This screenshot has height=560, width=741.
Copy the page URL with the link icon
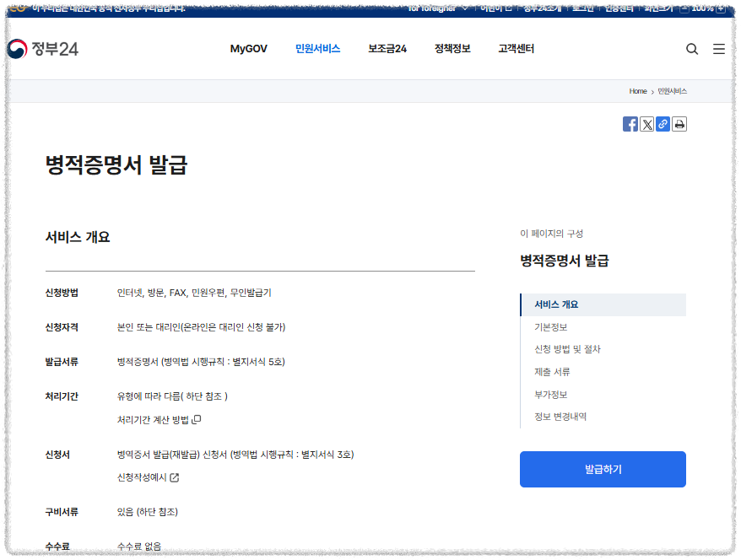(663, 123)
